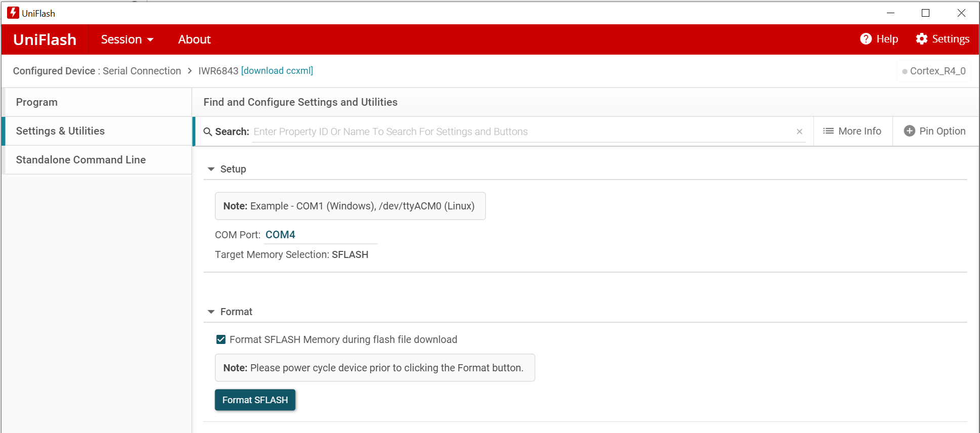The image size is (980, 433).
Task: Click the Serial Connection breadcrumb text
Action: click(142, 71)
